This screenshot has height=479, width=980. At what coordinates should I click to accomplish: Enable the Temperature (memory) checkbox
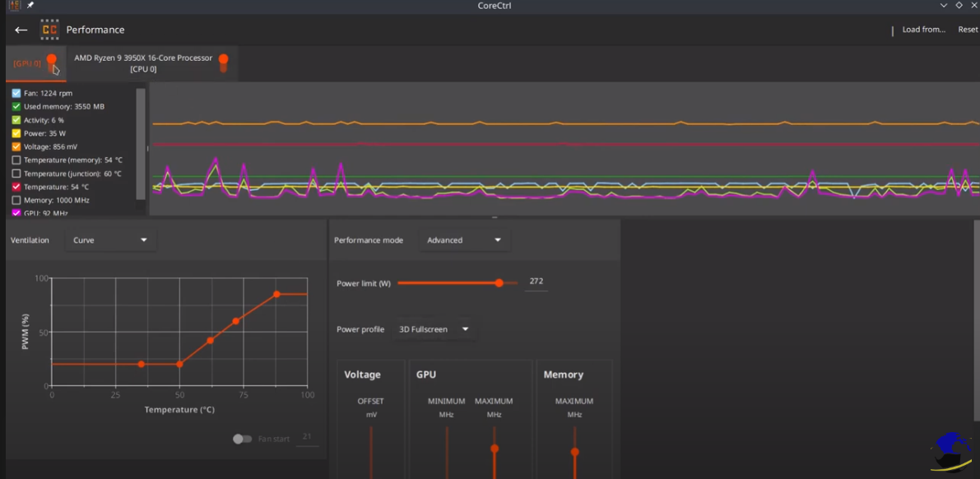coord(16,160)
